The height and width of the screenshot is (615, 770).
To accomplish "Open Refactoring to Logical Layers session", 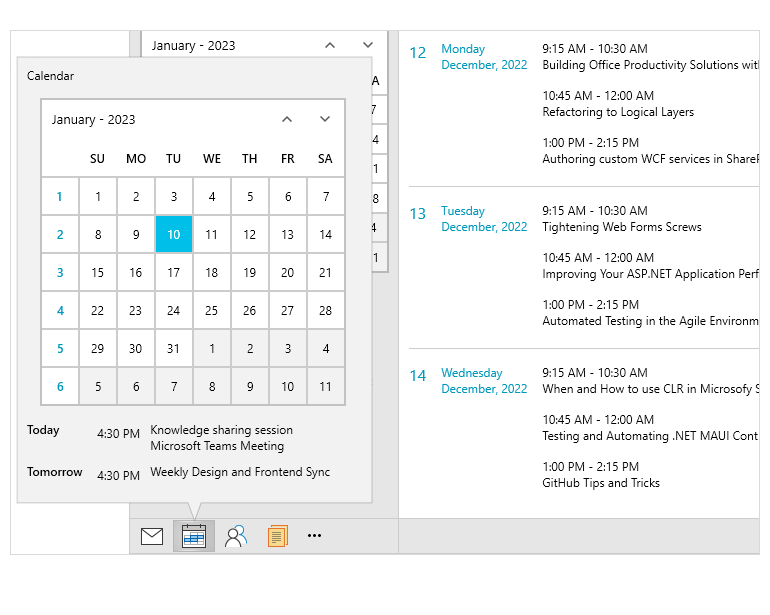I will [x=618, y=112].
